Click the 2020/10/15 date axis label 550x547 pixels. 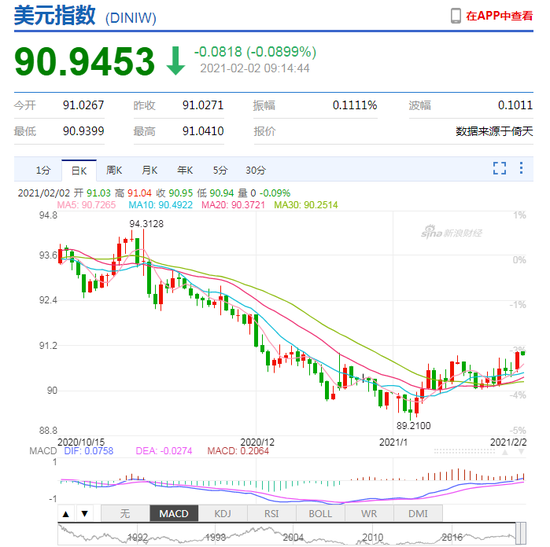pyautogui.click(x=81, y=442)
